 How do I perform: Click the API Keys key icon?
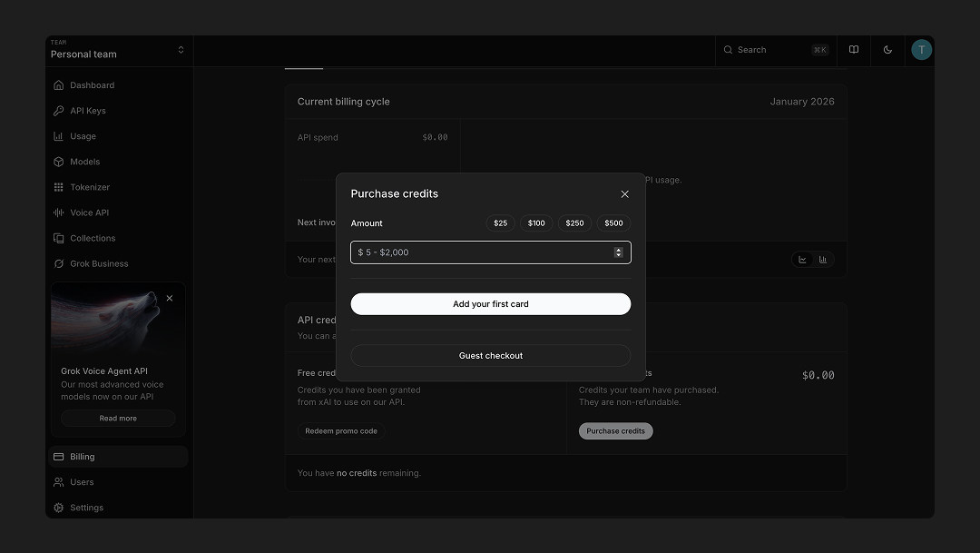tap(59, 111)
